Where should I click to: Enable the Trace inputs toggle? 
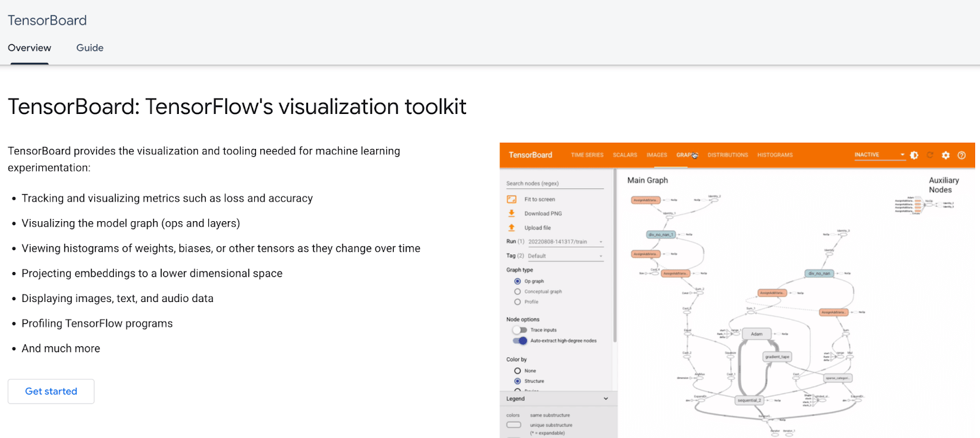click(x=520, y=330)
